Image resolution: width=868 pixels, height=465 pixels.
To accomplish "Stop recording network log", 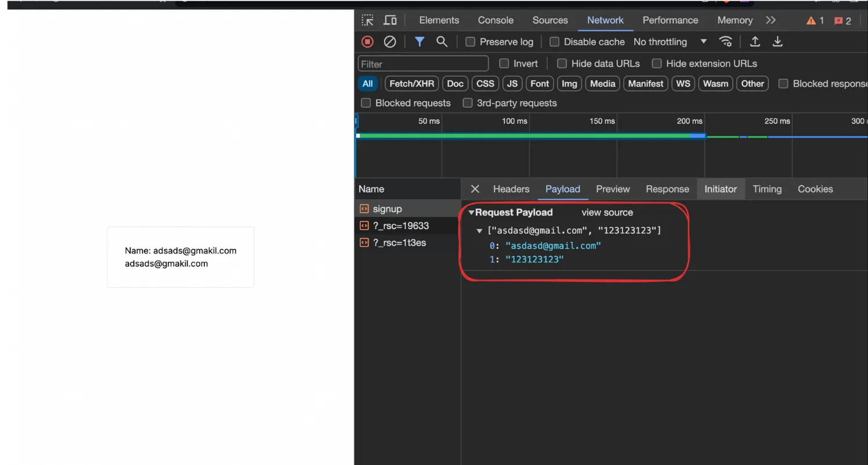I will pos(367,42).
